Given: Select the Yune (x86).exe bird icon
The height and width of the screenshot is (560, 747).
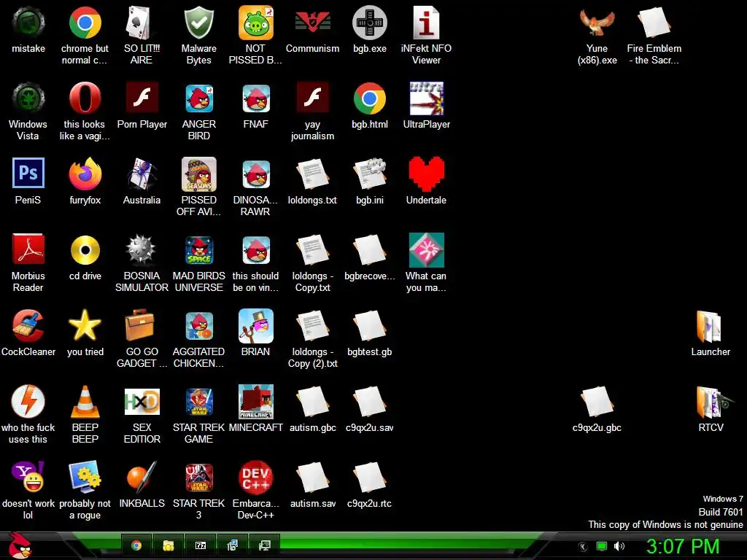Looking at the screenshot, I should point(597,23).
